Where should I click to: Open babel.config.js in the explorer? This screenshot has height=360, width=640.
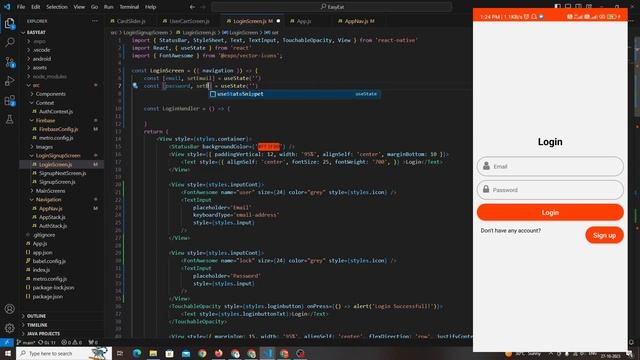(49, 261)
